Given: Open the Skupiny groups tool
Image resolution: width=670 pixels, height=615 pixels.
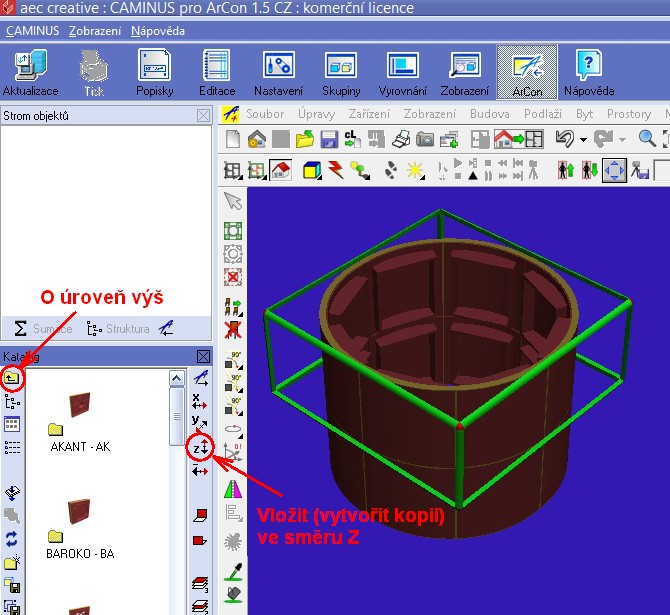Looking at the screenshot, I should [341, 73].
